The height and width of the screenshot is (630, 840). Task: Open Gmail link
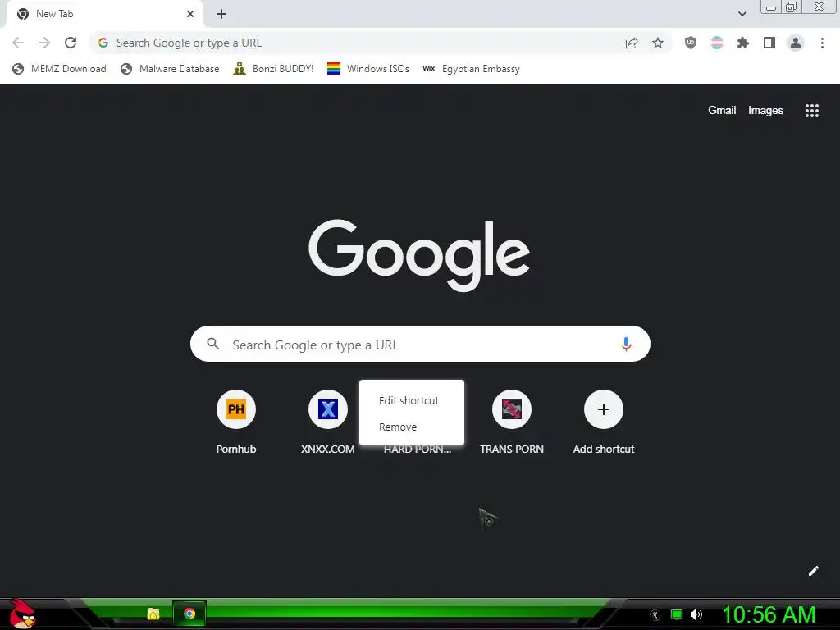click(722, 111)
